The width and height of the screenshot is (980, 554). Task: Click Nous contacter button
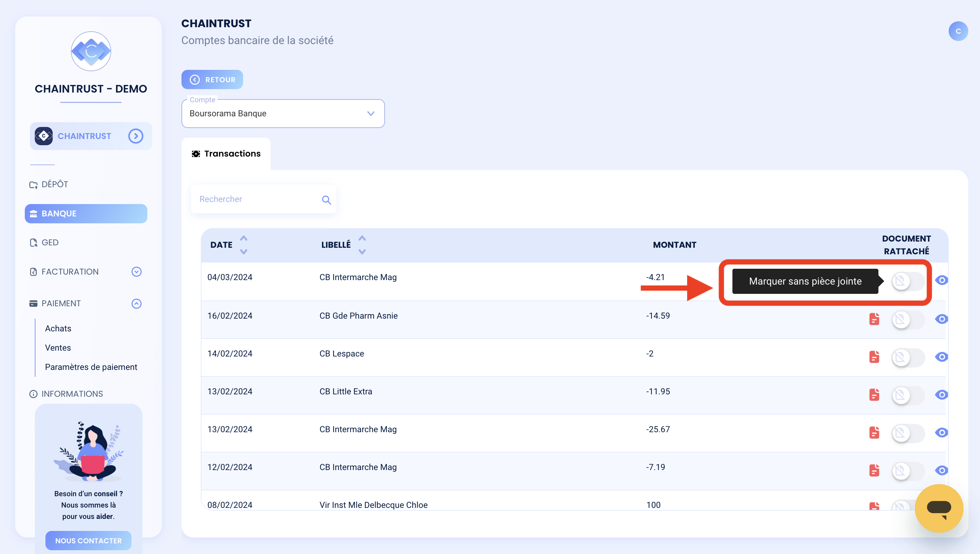pyautogui.click(x=88, y=541)
